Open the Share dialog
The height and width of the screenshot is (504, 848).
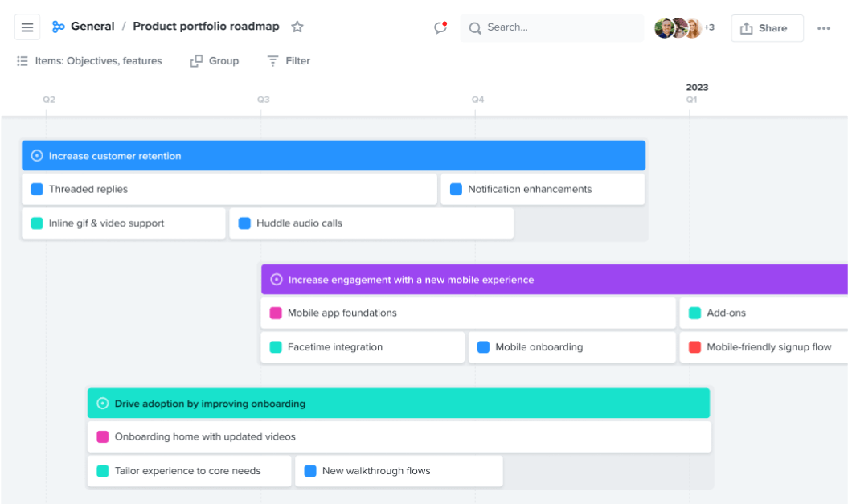pyautogui.click(x=765, y=27)
